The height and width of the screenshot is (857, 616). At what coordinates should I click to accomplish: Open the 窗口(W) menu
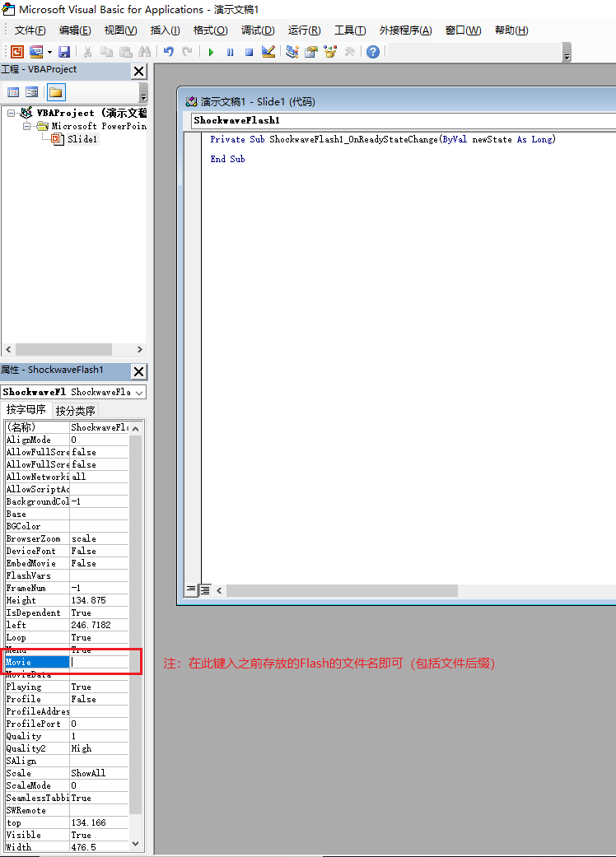tap(464, 30)
